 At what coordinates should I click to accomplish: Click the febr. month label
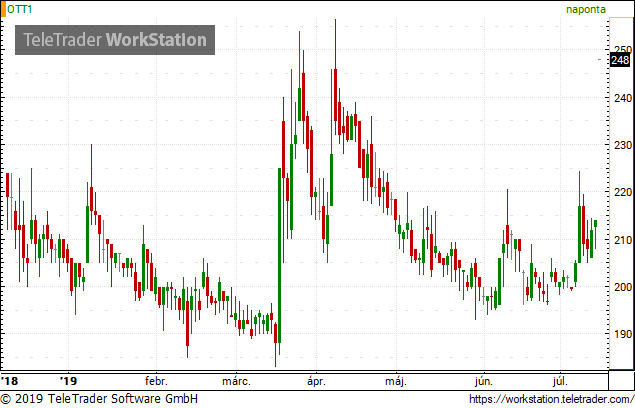click(x=156, y=381)
